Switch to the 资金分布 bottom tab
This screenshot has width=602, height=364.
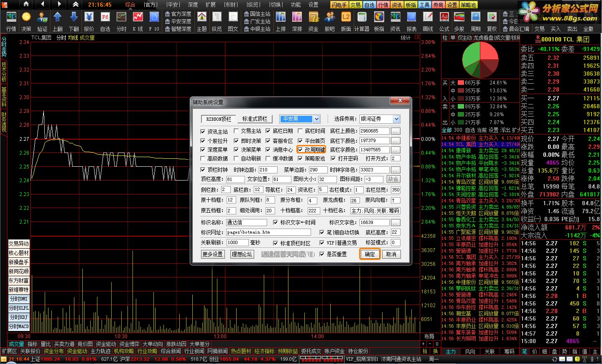[54, 351]
